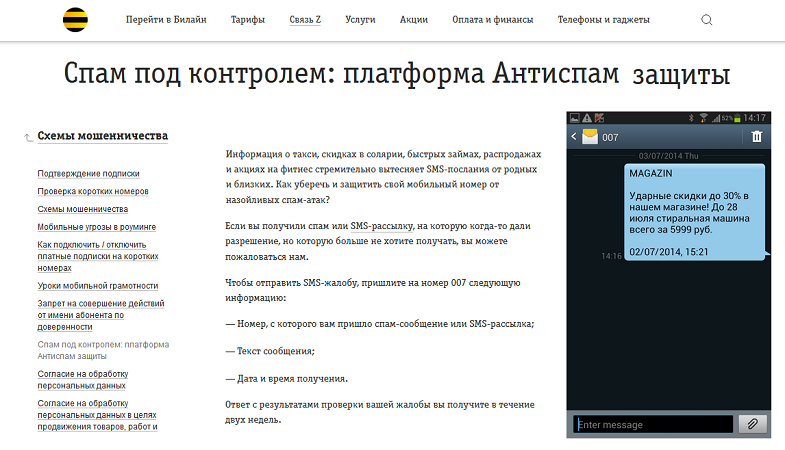Open Перейти в Билайн menu item
785x450 pixels.
coord(166,20)
